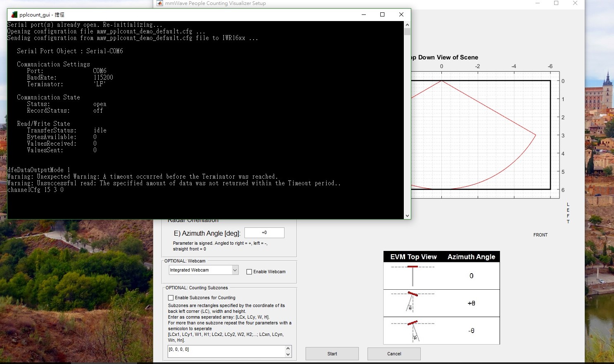Enable Webcam
614x364 pixels.
(x=249, y=272)
